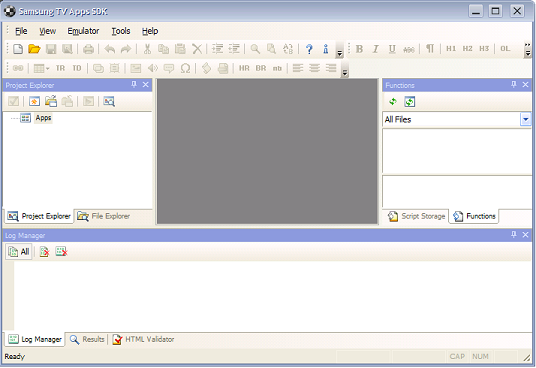This screenshot has width=536, height=368.
Task: Open the File menu
Action: (21, 31)
